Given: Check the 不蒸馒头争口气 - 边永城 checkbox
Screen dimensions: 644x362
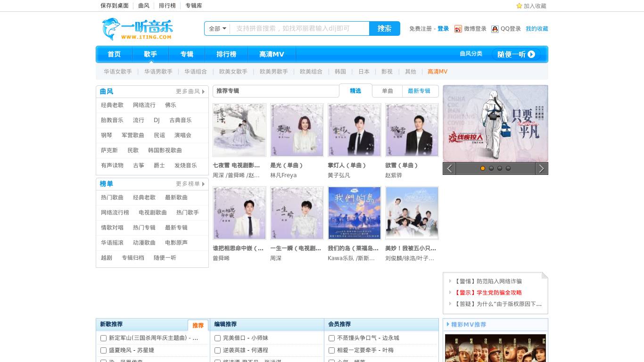Looking at the screenshot, I should tap(331, 338).
